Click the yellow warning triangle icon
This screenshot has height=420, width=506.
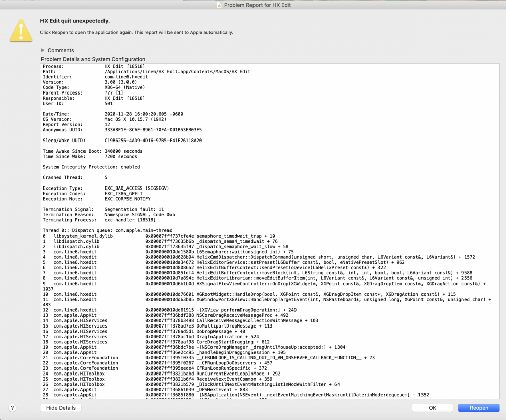pyautogui.click(x=21, y=31)
